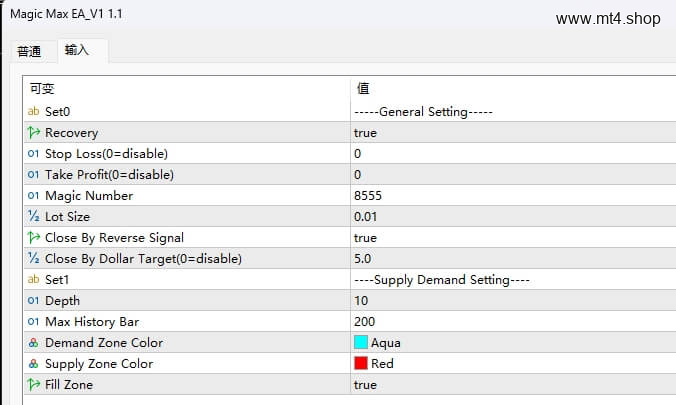Click the integer icon beside Max History Bar
The height and width of the screenshot is (405, 676).
[x=33, y=321]
